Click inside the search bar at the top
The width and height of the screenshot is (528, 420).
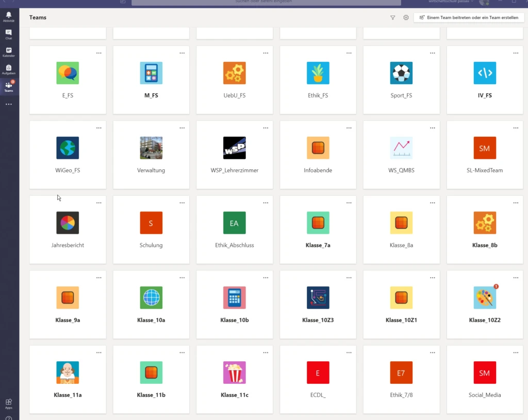pyautogui.click(x=266, y=3)
